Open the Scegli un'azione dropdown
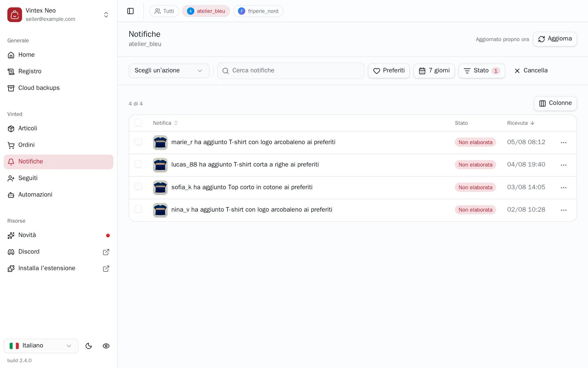588x368 pixels. [x=169, y=71]
